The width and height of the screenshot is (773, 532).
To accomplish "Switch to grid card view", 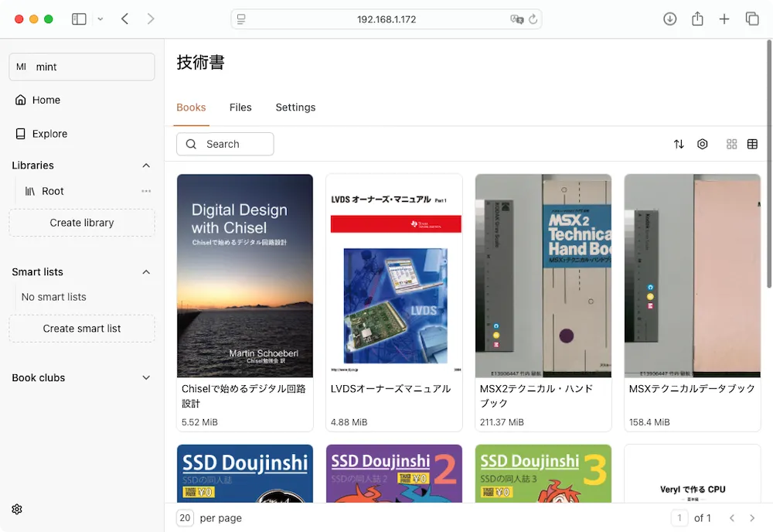I will click(x=731, y=144).
